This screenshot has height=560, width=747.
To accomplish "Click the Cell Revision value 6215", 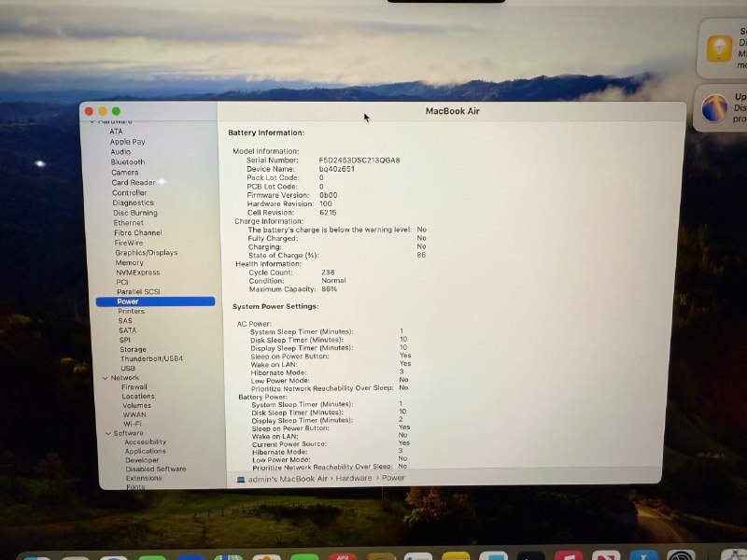I will click(x=328, y=213).
